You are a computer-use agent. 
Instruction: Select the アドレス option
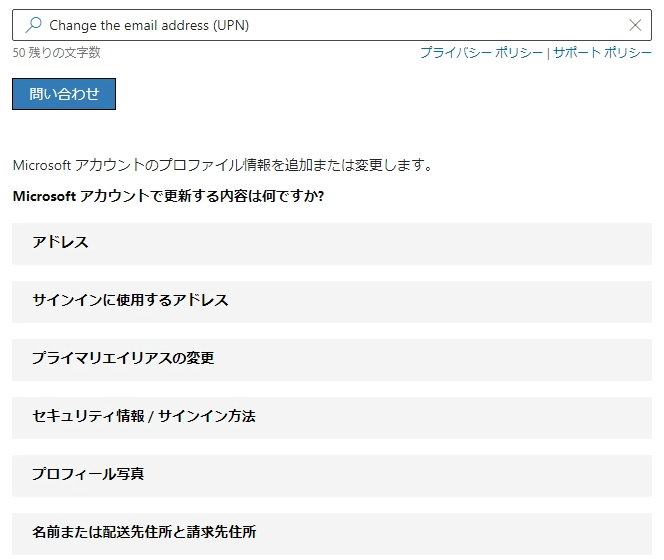click(x=332, y=244)
